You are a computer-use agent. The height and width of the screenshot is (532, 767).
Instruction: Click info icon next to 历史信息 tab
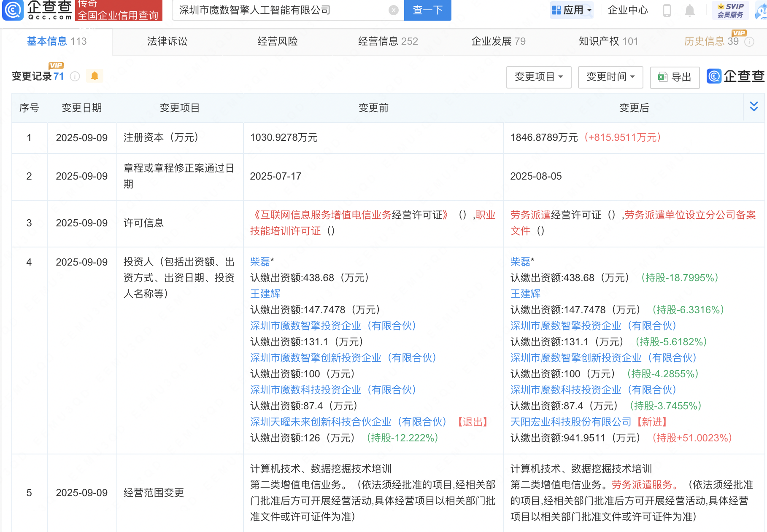(749, 42)
